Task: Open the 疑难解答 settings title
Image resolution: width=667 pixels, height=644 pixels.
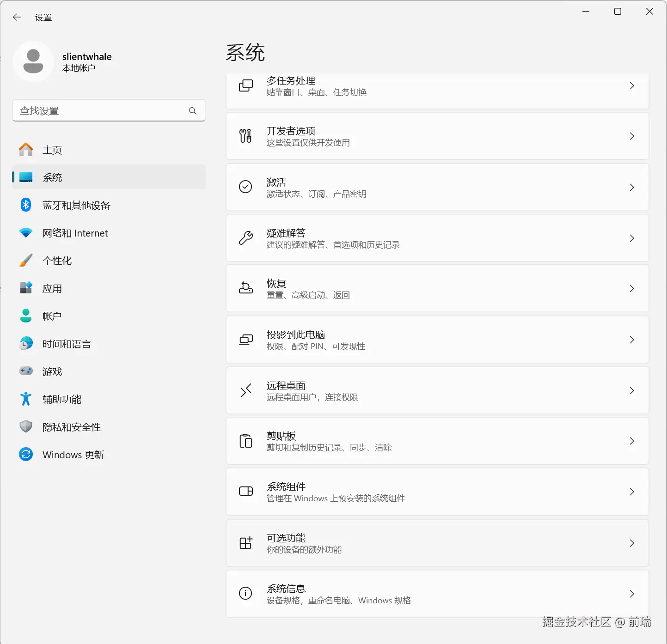Action: [286, 233]
